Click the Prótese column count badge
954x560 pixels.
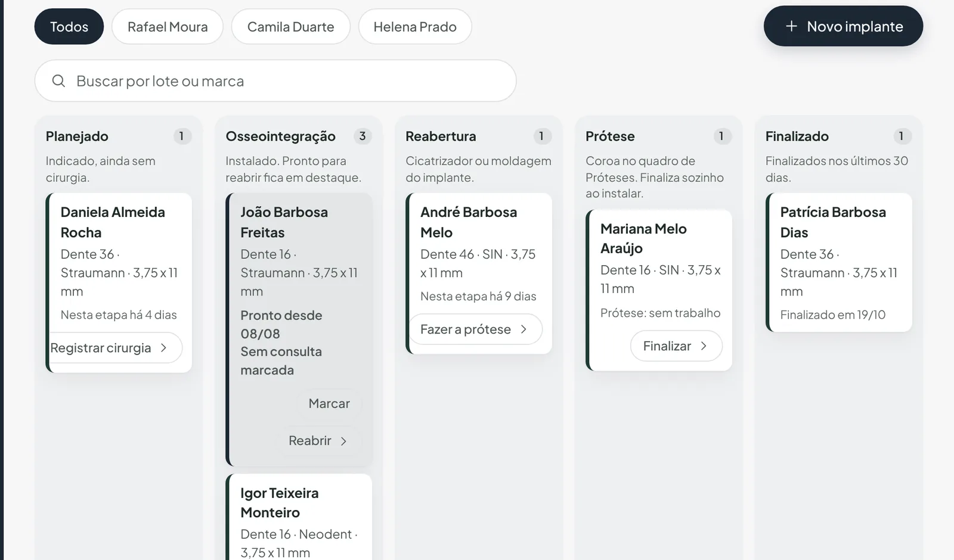click(x=722, y=136)
